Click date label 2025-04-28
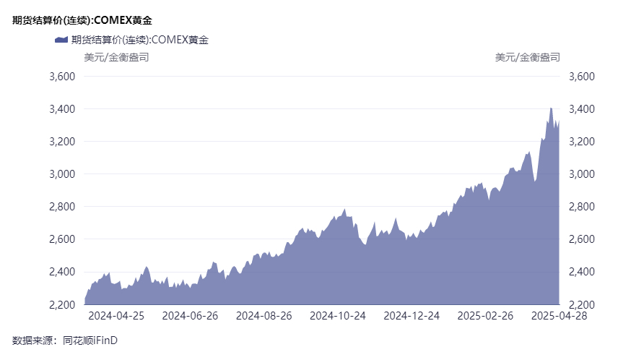 pyautogui.click(x=559, y=316)
